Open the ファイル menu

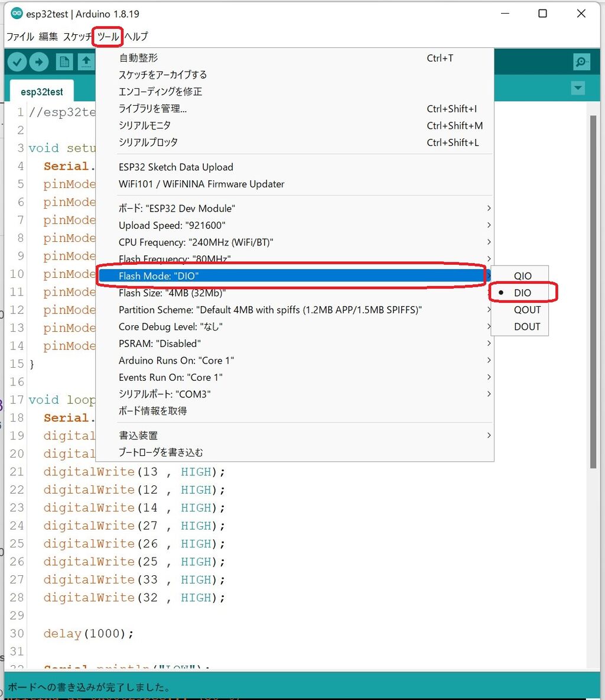[20, 36]
